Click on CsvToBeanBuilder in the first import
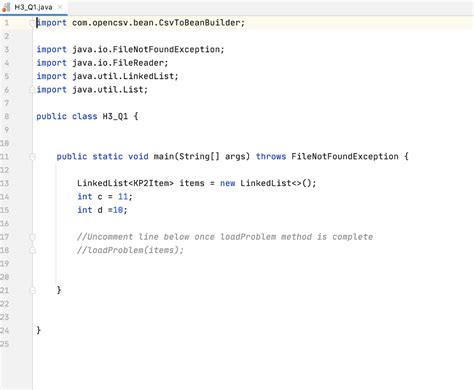The width and height of the screenshot is (474, 390). (x=199, y=23)
